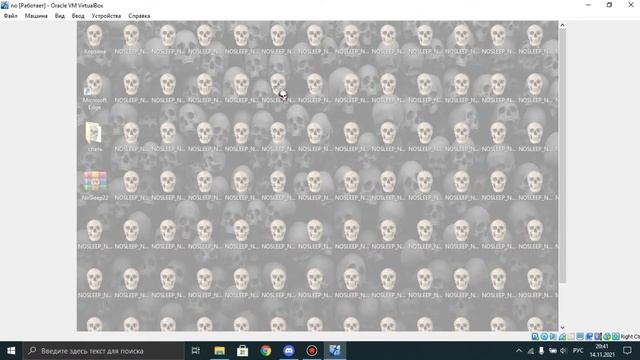
Task: Click the scrollbar down arrow of VM view
Action: pos(562,328)
